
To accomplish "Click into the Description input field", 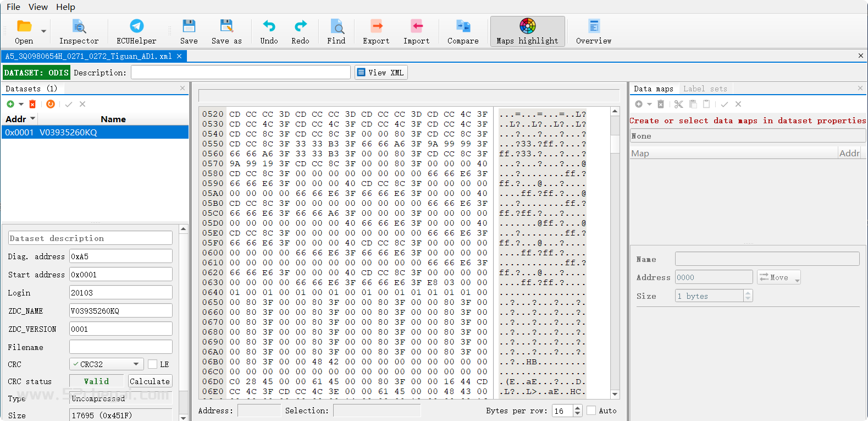I will [x=241, y=72].
